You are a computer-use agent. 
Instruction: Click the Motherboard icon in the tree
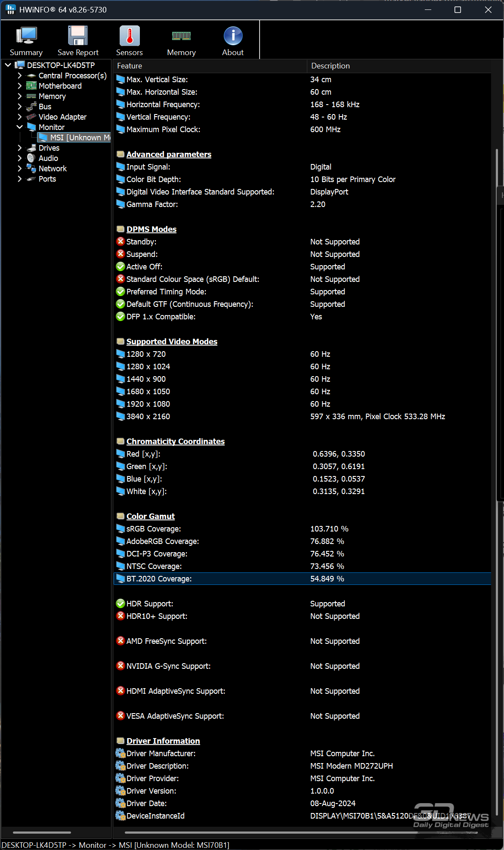(31, 86)
